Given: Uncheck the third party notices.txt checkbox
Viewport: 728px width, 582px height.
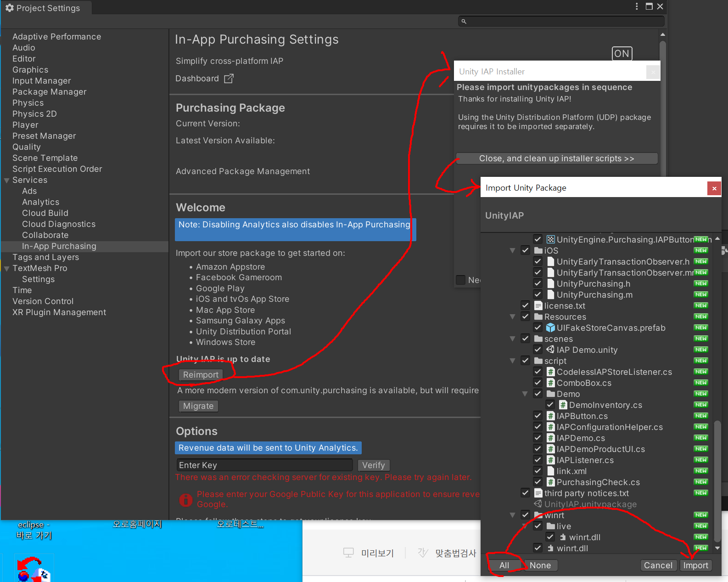Looking at the screenshot, I should click(526, 493).
